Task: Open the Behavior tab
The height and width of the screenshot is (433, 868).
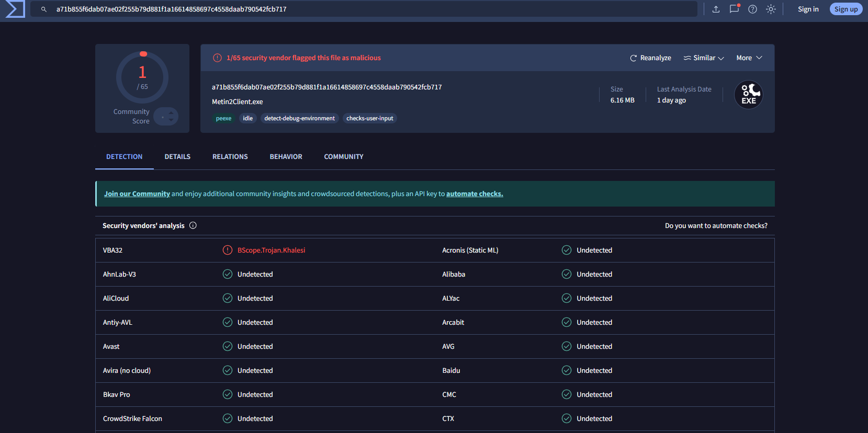Action: coord(286,157)
